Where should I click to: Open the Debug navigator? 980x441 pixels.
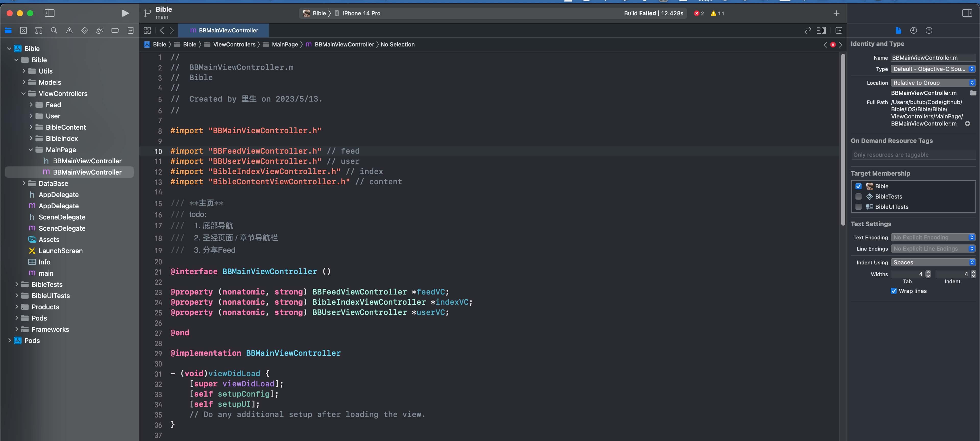click(100, 30)
